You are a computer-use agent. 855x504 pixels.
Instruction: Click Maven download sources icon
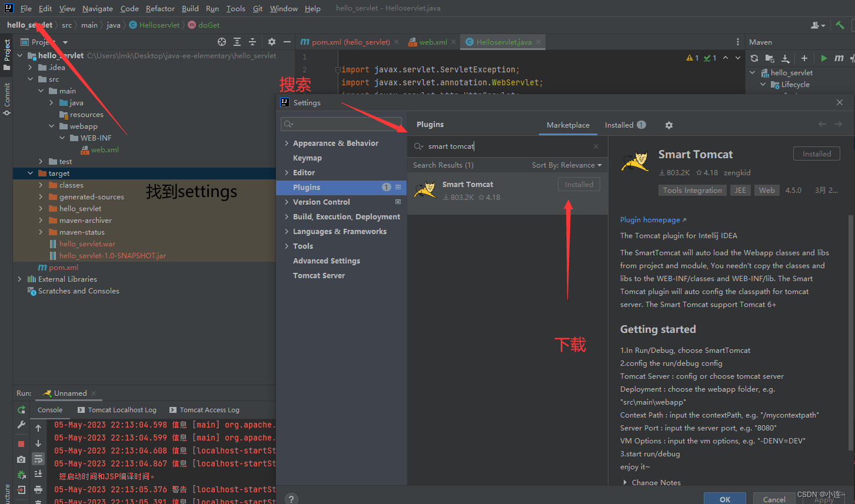(785, 58)
